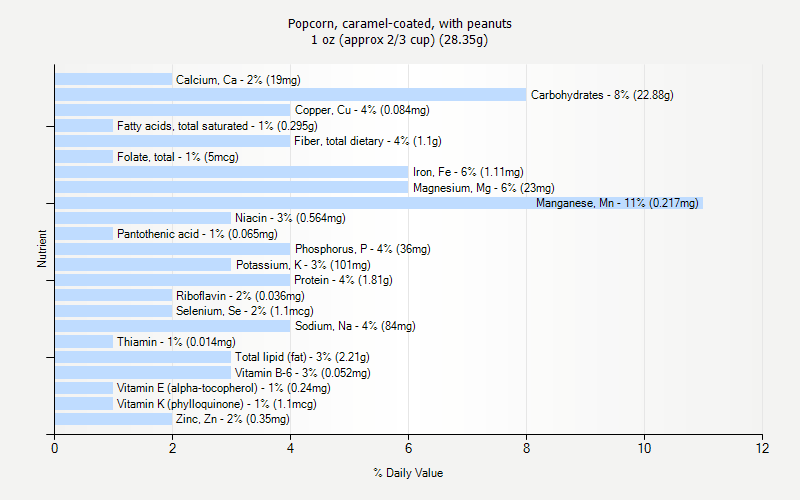Click the x-axis tick label '6'

point(408,448)
